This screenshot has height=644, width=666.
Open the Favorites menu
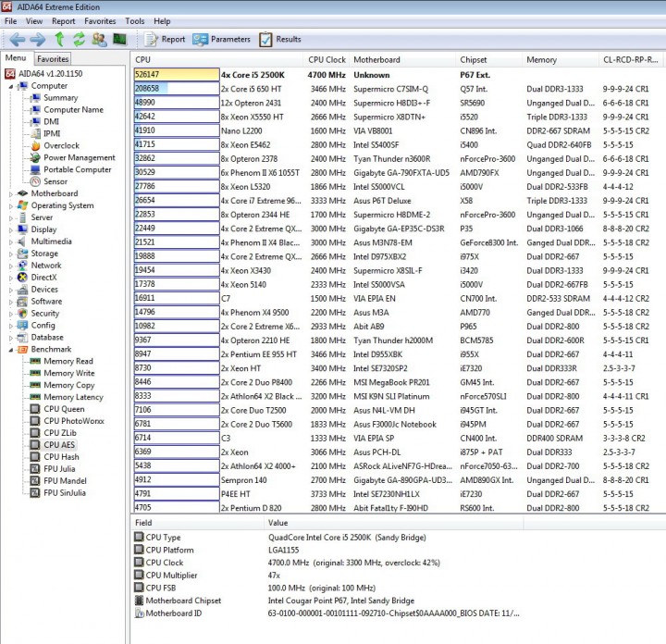[100, 20]
